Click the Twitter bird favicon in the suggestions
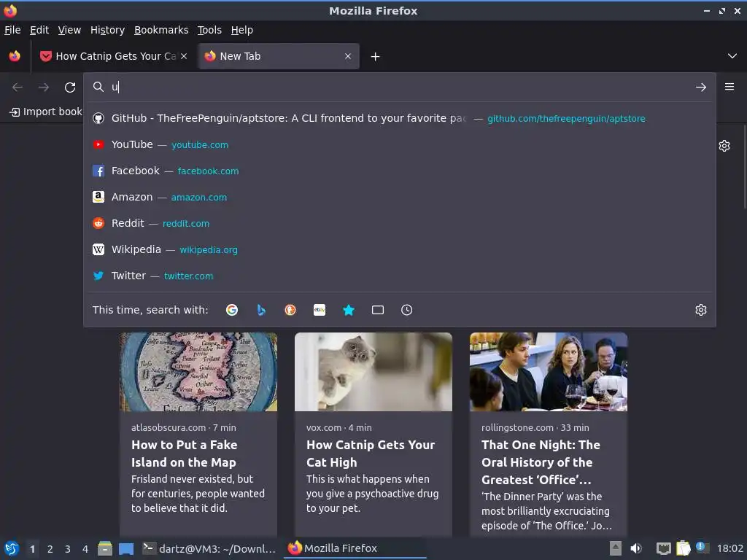Image resolution: width=747 pixels, height=560 pixels. tap(98, 276)
